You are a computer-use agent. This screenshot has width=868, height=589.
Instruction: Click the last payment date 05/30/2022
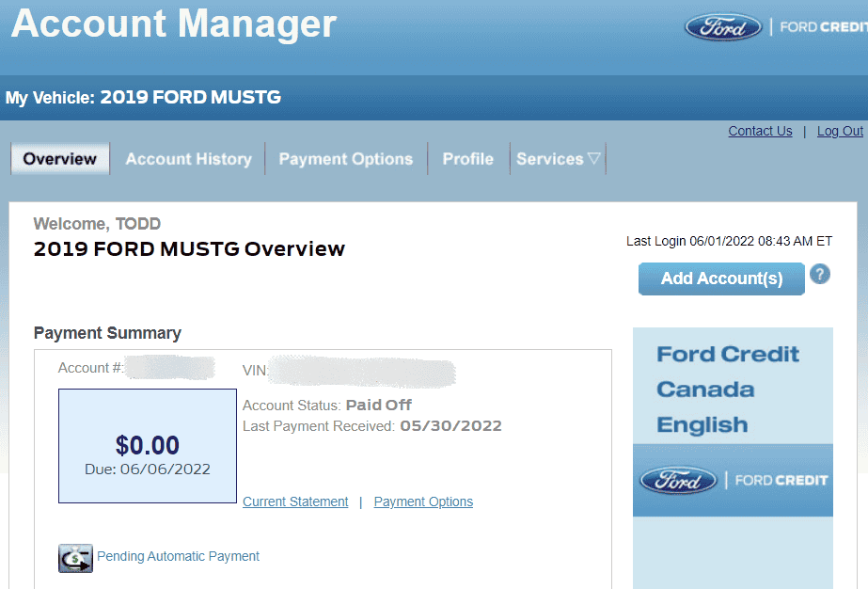[x=451, y=425]
